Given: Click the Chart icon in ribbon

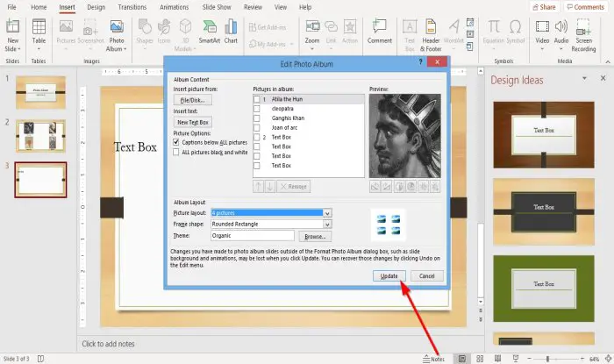Looking at the screenshot, I should (x=231, y=32).
